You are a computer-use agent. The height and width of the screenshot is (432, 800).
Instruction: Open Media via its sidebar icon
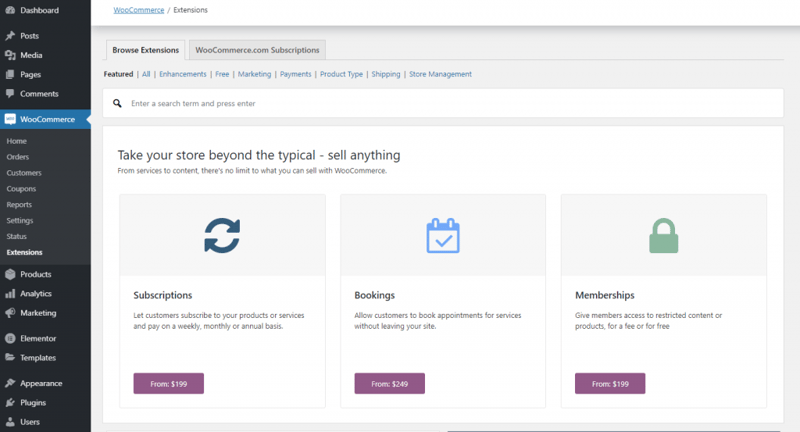pos(10,55)
